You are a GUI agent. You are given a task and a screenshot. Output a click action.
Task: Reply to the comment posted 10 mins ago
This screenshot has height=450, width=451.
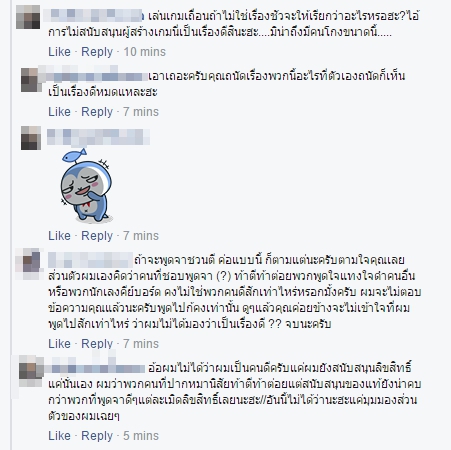pos(97,52)
